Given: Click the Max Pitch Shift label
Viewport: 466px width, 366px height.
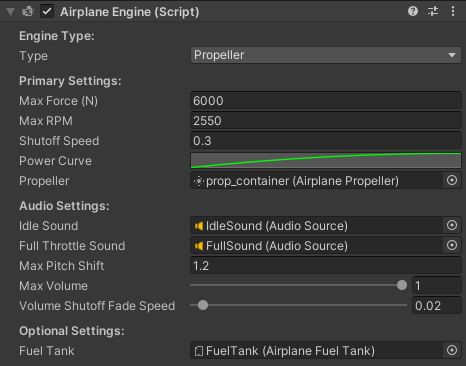Looking at the screenshot, I should [x=62, y=266].
